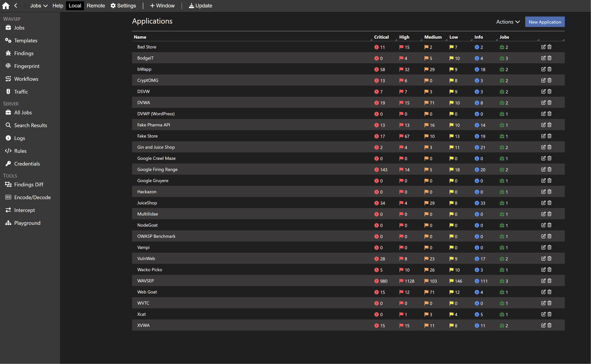Open the Google Firing Range application

point(157,169)
